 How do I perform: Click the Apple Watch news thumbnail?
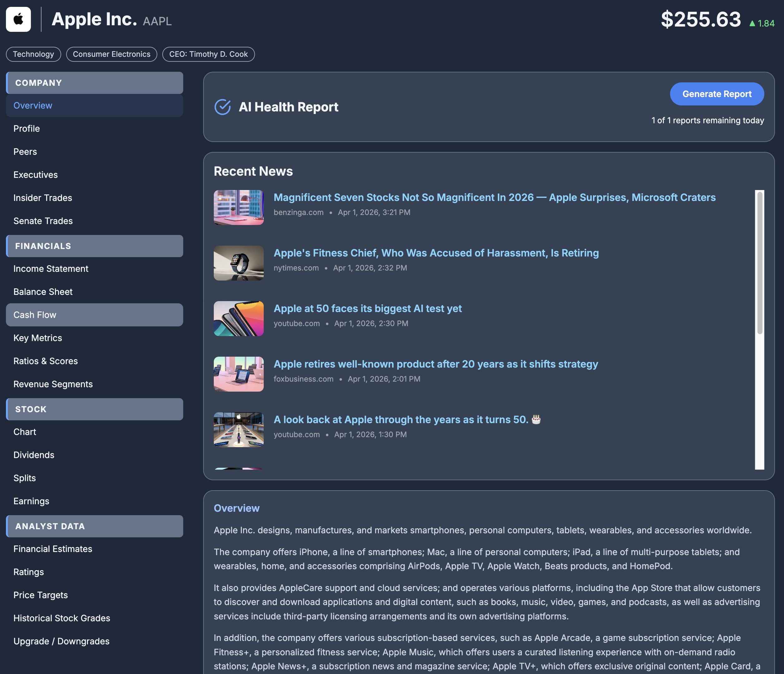point(238,262)
